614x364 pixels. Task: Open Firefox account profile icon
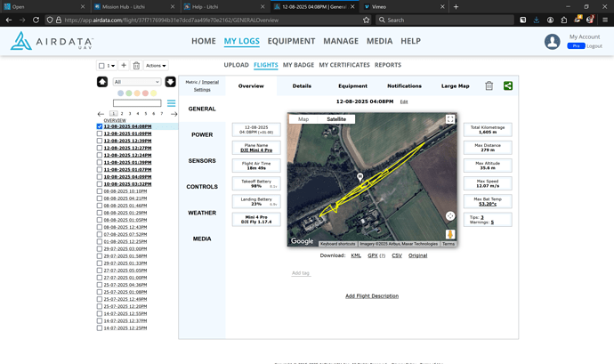click(x=550, y=20)
